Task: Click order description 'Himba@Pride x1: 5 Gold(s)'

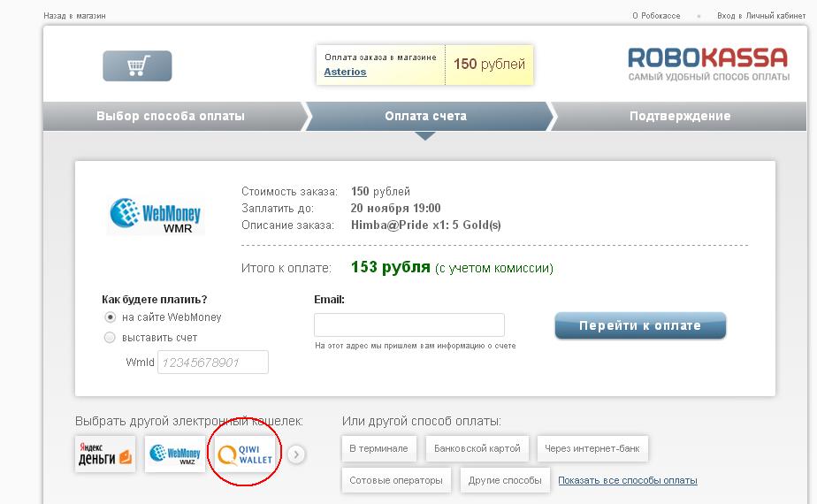Action: click(x=425, y=225)
